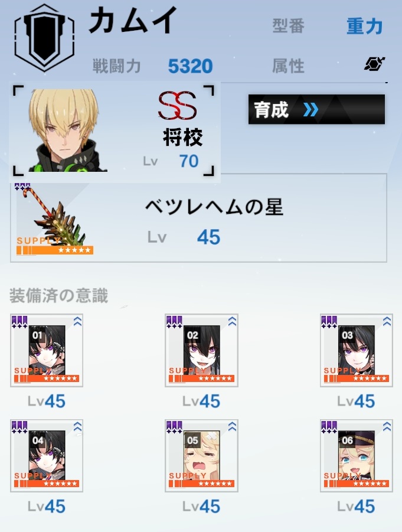The width and height of the screenshot is (402, 532).
Task: Click the weapon name ベツレヘムの星
Action: click(214, 207)
